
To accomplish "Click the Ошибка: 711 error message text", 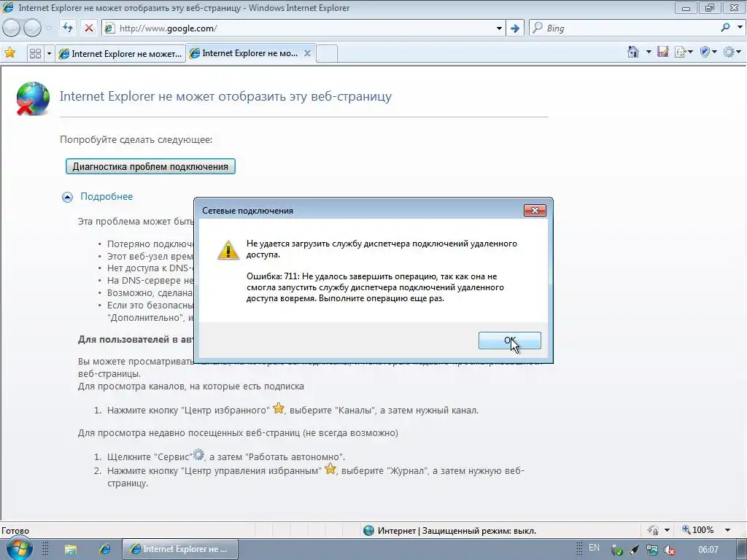I will (x=375, y=287).
